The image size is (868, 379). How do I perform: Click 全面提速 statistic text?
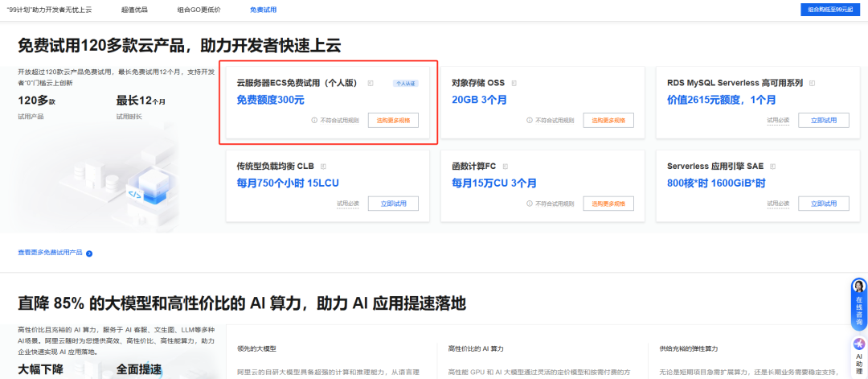coord(138,369)
